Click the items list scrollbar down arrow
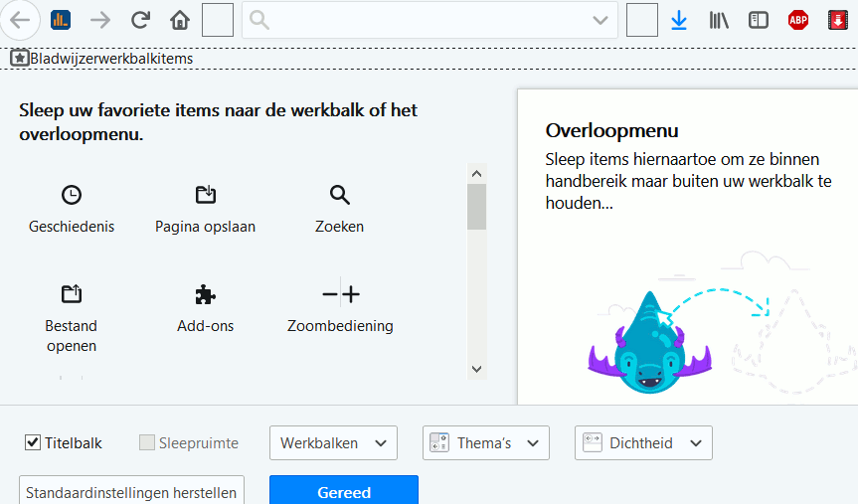858x504 pixels. [x=476, y=369]
